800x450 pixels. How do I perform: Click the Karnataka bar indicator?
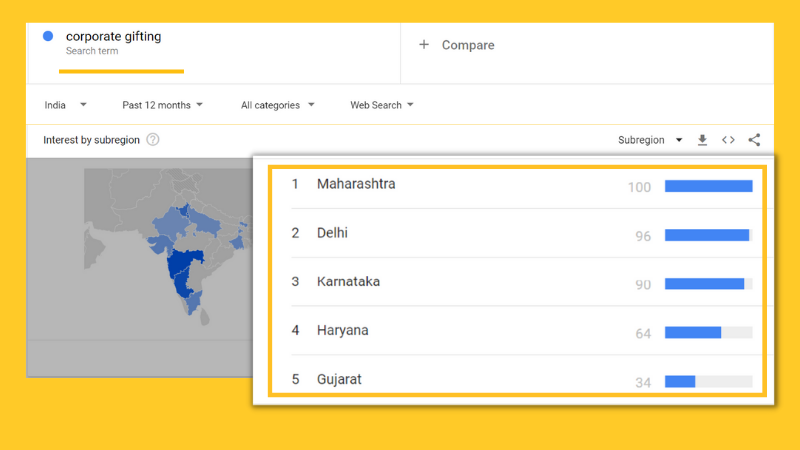705,284
